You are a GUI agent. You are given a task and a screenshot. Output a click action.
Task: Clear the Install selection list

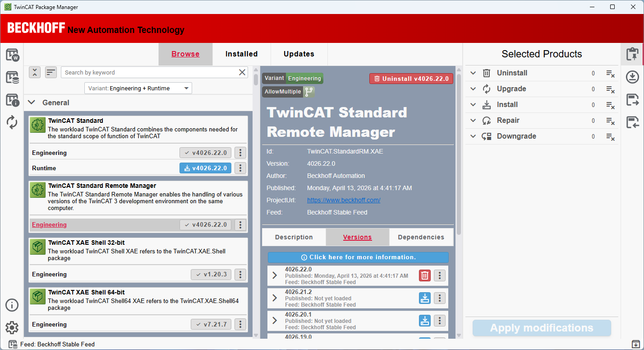pos(610,105)
